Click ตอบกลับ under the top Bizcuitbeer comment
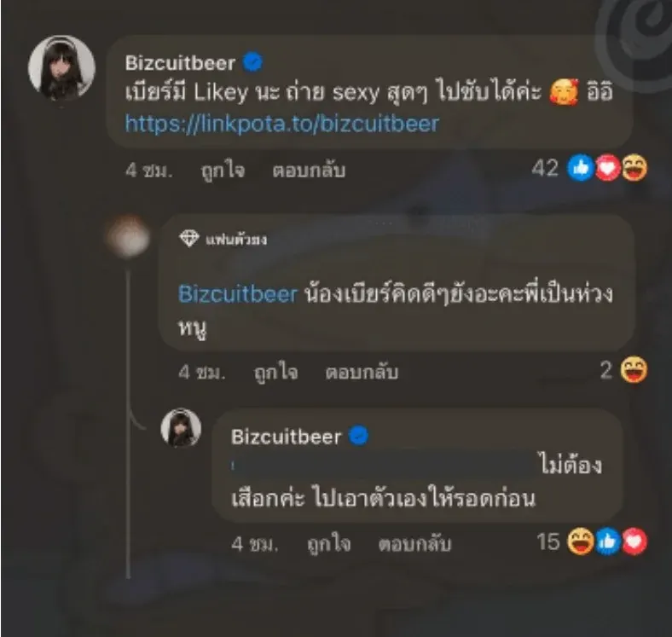Viewport: 672px width, 637px height. (x=309, y=171)
